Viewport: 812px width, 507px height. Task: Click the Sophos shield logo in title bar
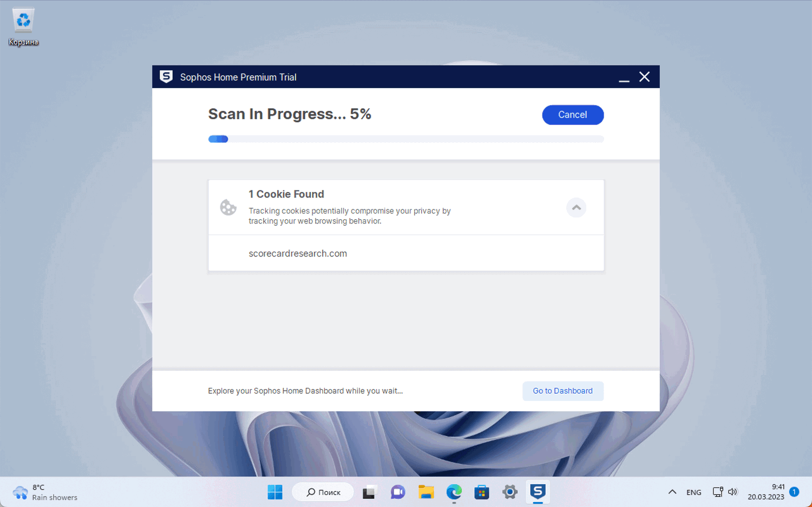coord(166,77)
